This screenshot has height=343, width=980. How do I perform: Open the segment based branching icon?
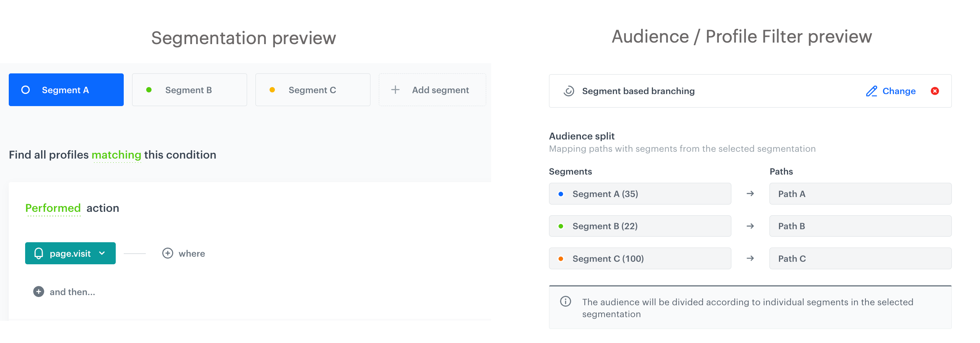568,91
